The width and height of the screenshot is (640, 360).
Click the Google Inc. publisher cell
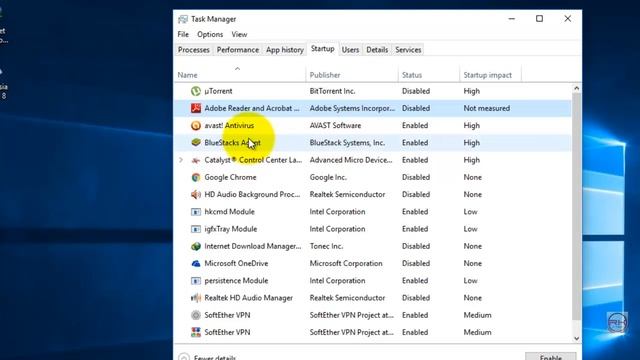[328, 177]
